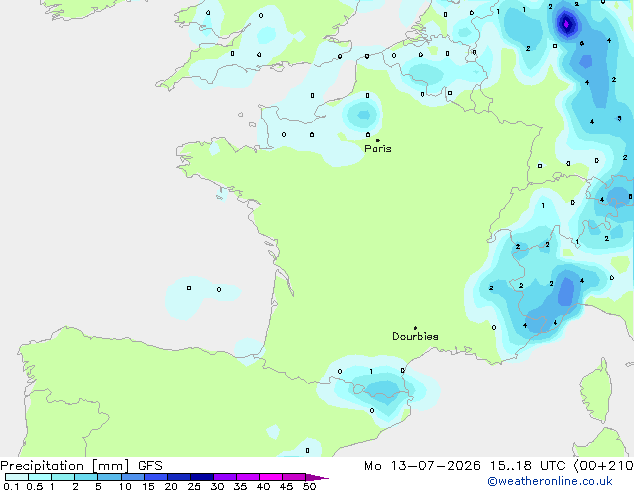Click the '(00+210' forecast offset text
Screen dimensions: 634x490
[x=603, y=466]
